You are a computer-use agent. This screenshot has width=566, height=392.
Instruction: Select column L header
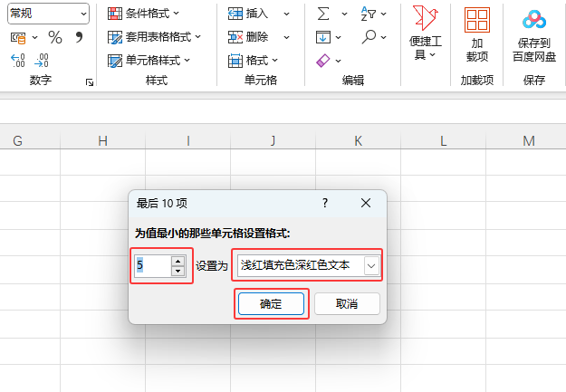[443, 140]
